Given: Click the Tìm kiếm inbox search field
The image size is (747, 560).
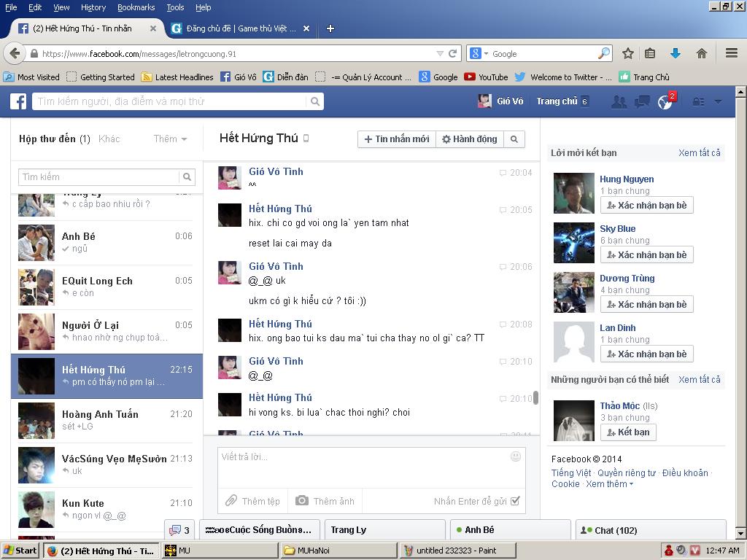Looking at the screenshot, I should tap(98, 177).
